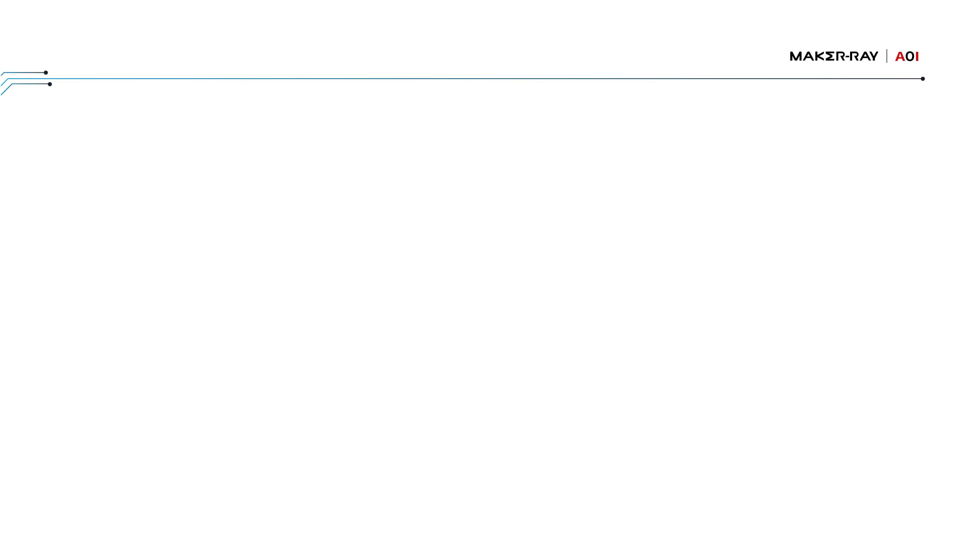Click the diagonal bend of the lowest trace
Screen dimensions: 980x551
pos(6,89)
